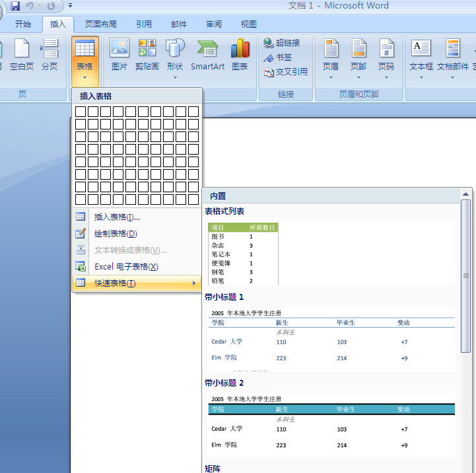
Task: Expand the Text Box (文本框) dropdown
Action: [x=421, y=56]
